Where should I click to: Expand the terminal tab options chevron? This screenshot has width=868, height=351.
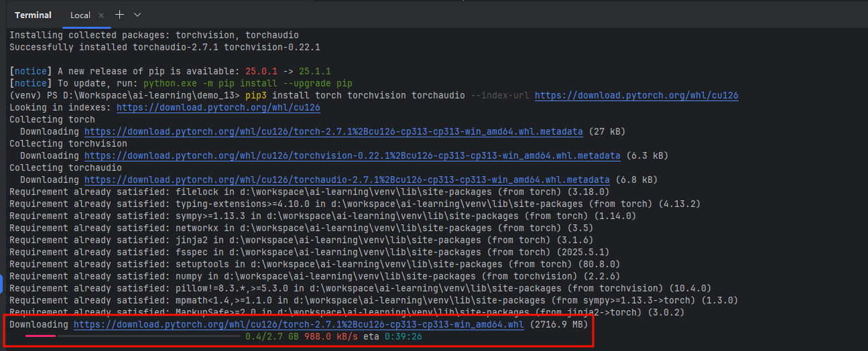(137, 15)
